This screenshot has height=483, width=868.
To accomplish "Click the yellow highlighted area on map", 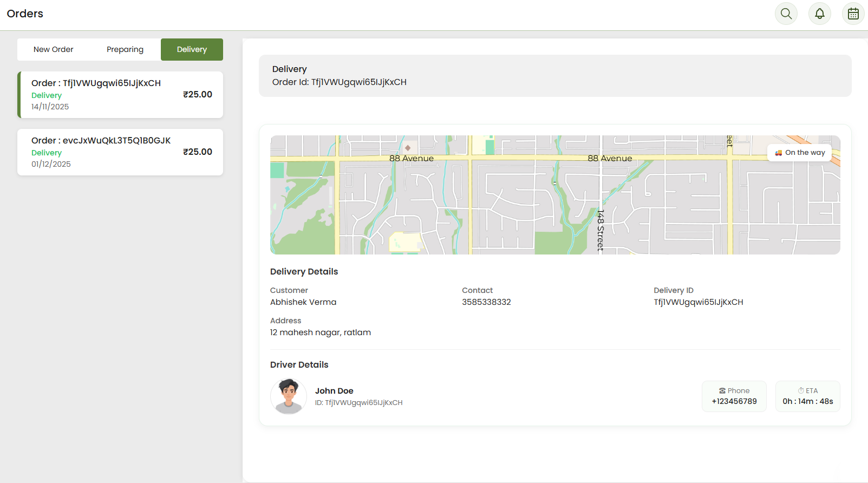I will coord(404,241).
